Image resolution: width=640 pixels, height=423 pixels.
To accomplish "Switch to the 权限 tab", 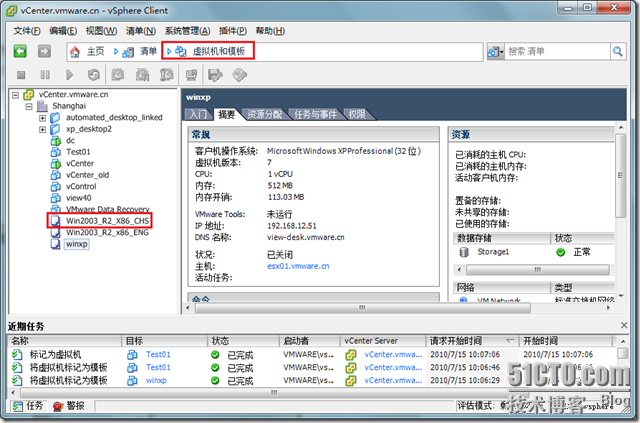I will click(357, 114).
